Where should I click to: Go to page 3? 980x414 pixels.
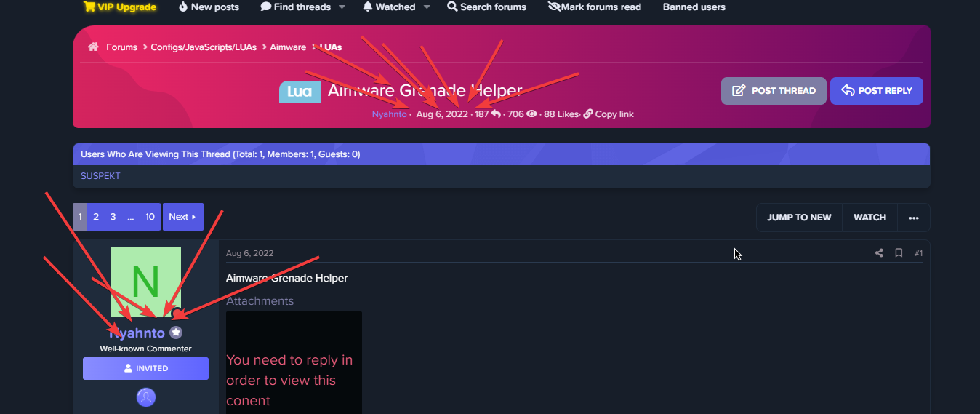(x=113, y=217)
